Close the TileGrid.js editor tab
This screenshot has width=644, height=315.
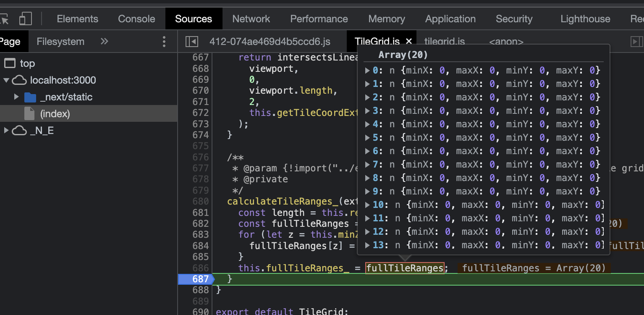[x=408, y=41]
